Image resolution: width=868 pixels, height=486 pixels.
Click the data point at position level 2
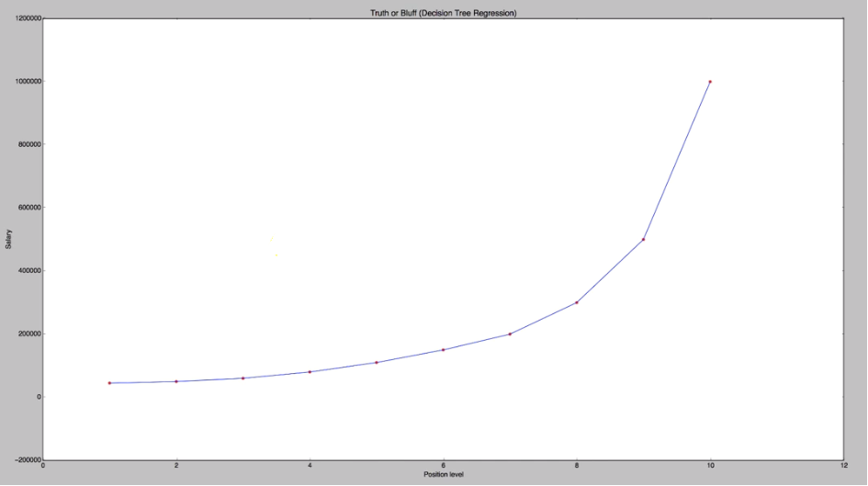[x=176, y=381]
